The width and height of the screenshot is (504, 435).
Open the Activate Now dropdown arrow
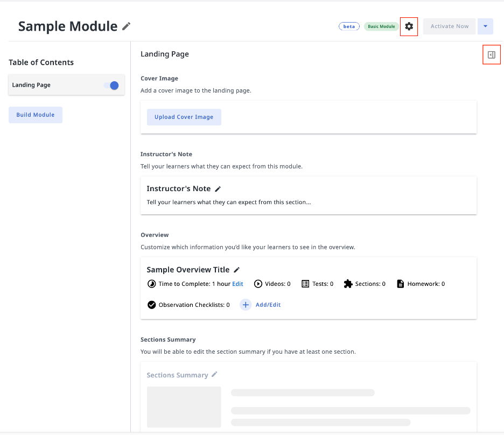485,26
